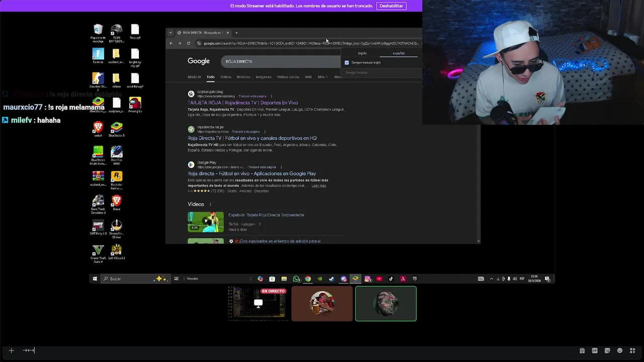Select the Fortnite desktop shortcut
This screenshot has height=362, width=644.
click(x=98, y=56)
